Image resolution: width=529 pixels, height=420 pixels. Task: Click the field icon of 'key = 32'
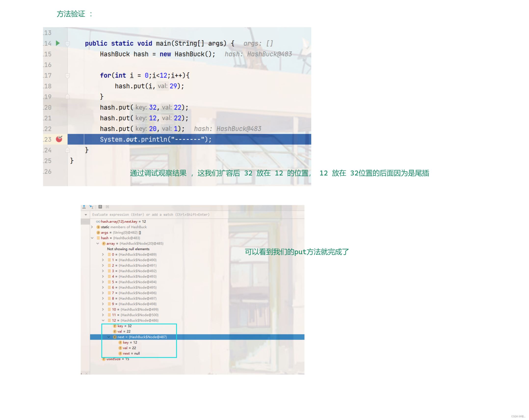[115, 326]
